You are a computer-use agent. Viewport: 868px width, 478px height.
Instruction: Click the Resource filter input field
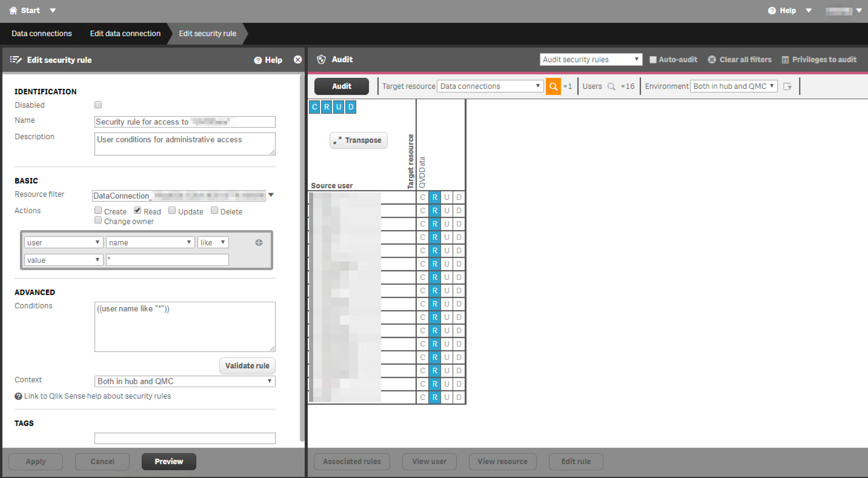pos(179,196)
